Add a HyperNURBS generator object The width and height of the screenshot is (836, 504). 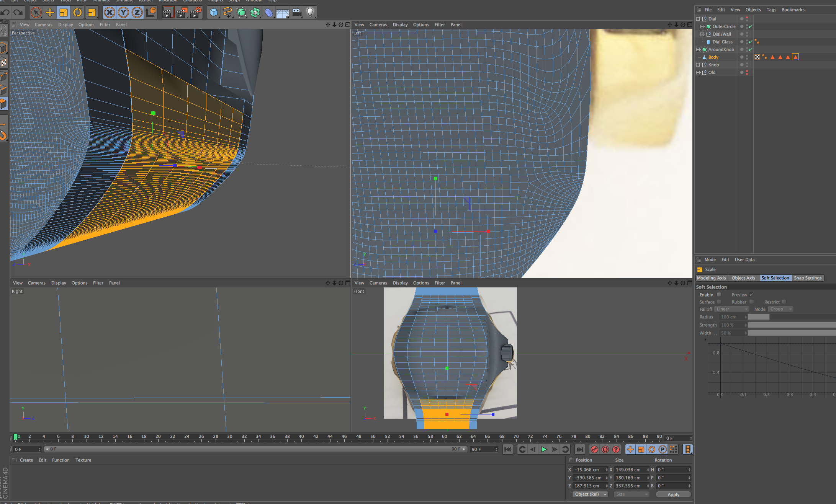tap(241, 13)
